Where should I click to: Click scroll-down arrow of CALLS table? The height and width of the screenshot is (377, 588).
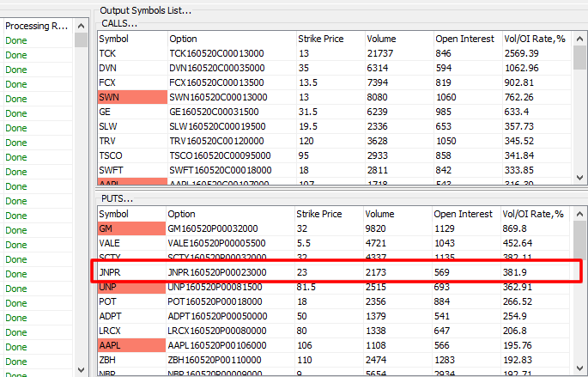[579, 178]
